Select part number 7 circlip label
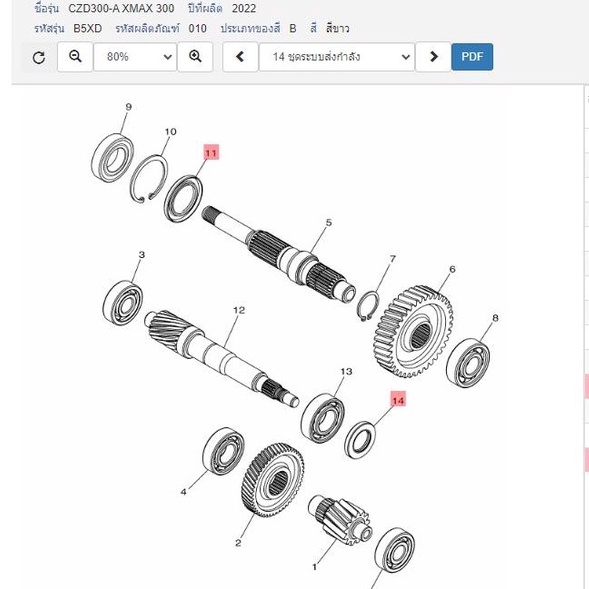 [x=393, y=259]
